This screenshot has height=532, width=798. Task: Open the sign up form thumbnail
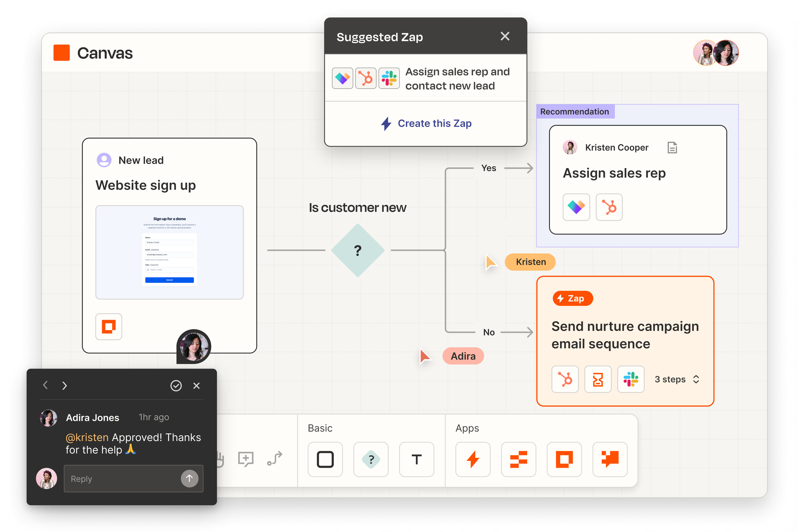coord(169,252)
